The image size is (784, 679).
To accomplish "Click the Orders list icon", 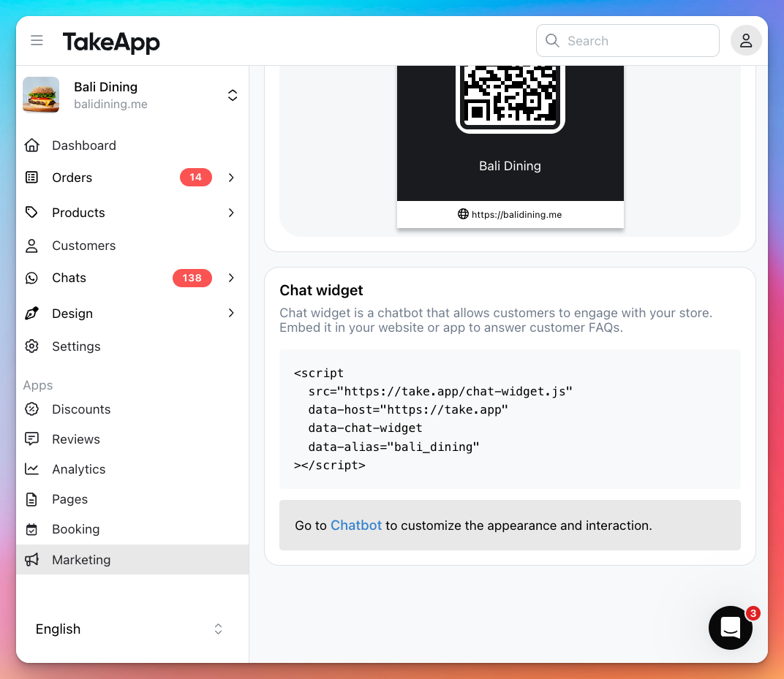I will pos(32,178).
